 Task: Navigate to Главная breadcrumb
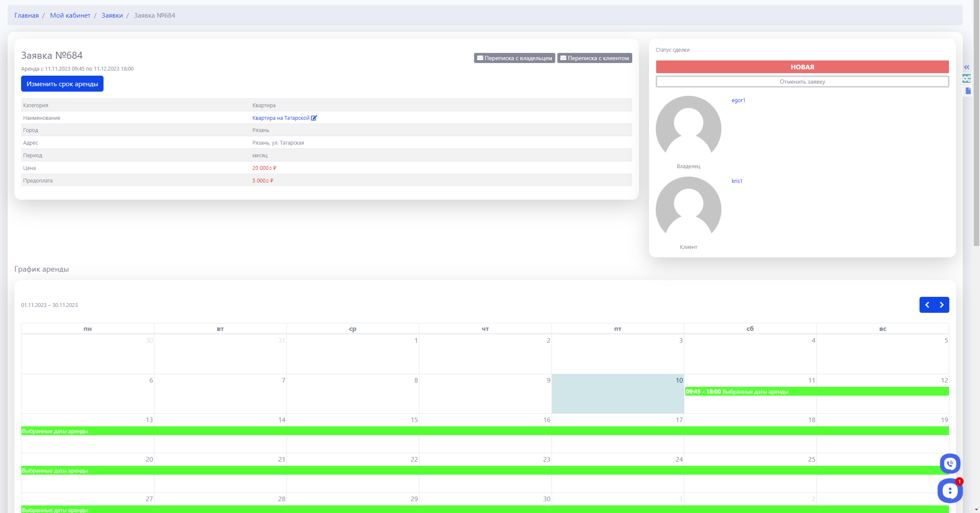click(26, 16)
